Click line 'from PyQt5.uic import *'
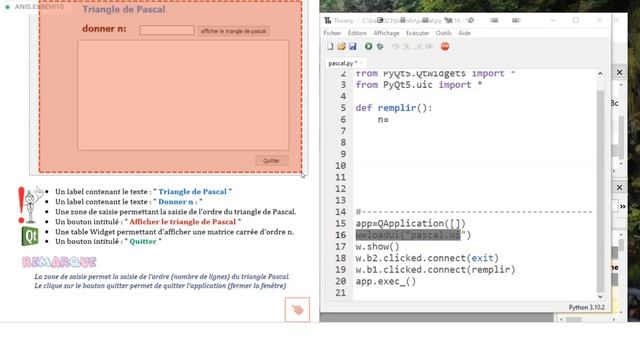640x360 pixels. click(x=419, y=85)
